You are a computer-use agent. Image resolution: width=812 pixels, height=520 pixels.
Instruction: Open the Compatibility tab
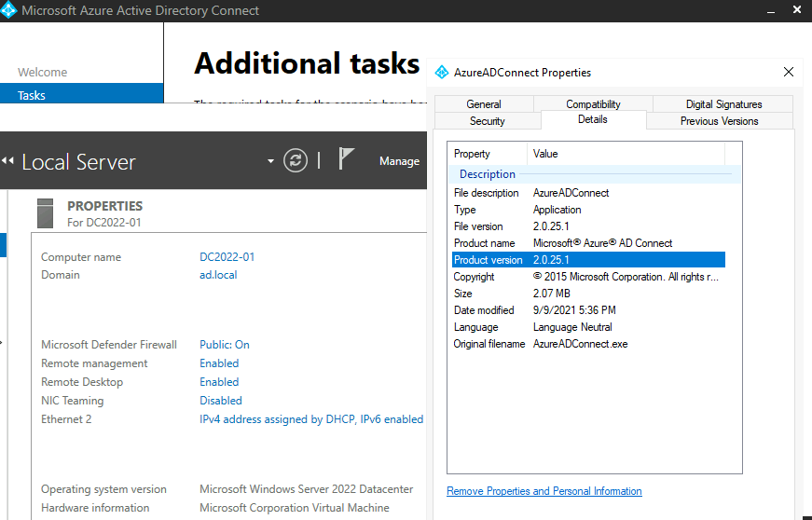pos(593,104)
